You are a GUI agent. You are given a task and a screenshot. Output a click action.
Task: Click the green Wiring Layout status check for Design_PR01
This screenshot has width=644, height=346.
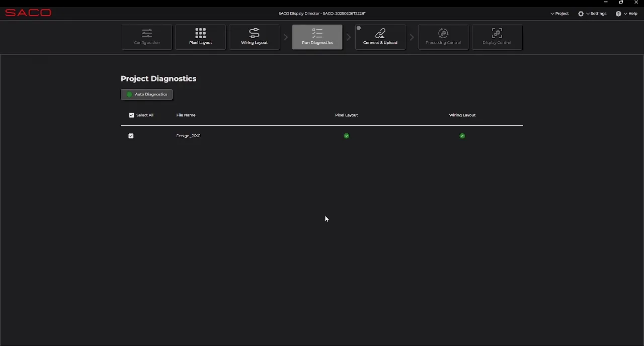[x=462, y=135]
